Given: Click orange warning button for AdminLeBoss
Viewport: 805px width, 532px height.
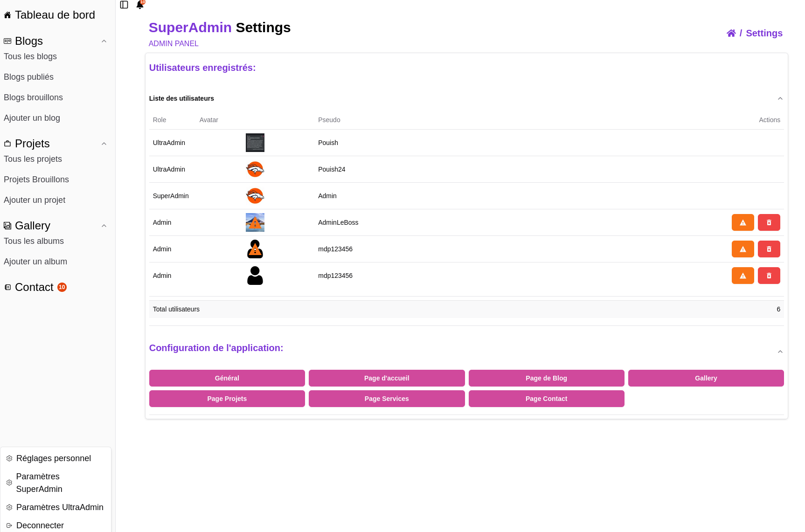Looking at the screenshot, I should tap(743, 222).
